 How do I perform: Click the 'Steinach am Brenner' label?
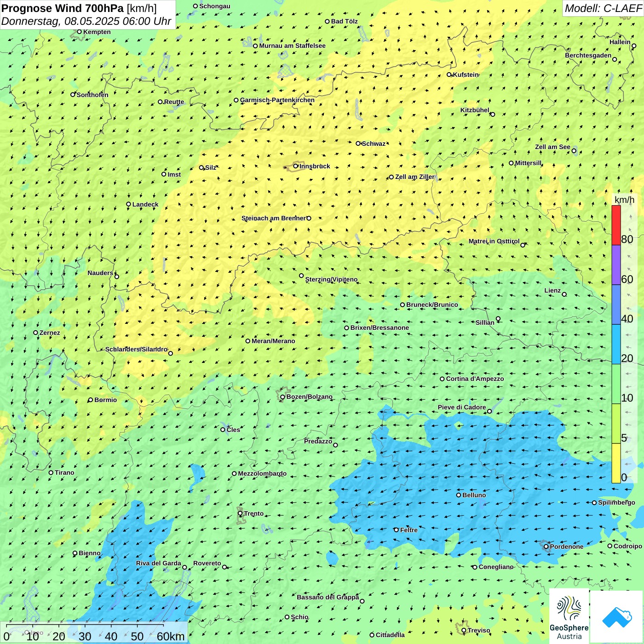(274, 218)
